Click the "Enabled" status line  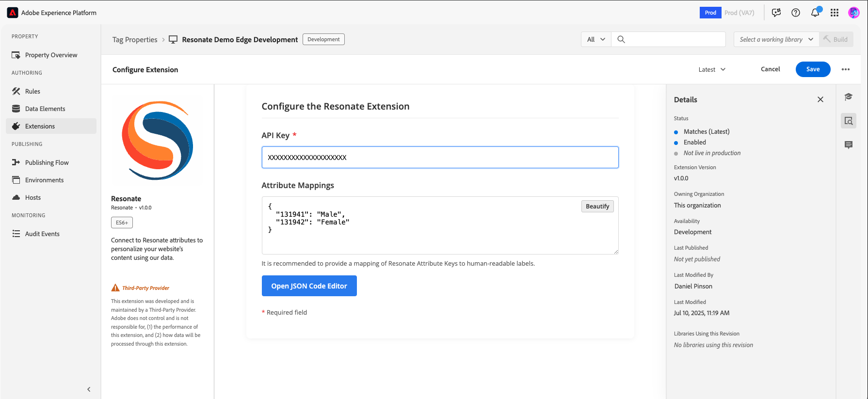coord(695,142)
